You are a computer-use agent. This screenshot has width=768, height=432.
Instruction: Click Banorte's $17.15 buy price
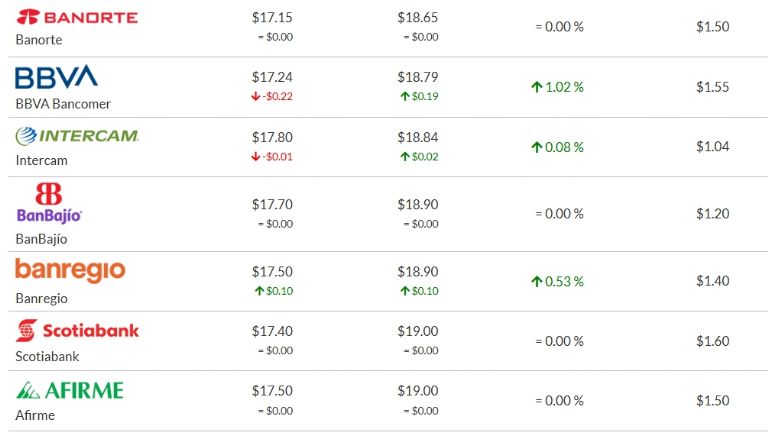coord(270,17)
